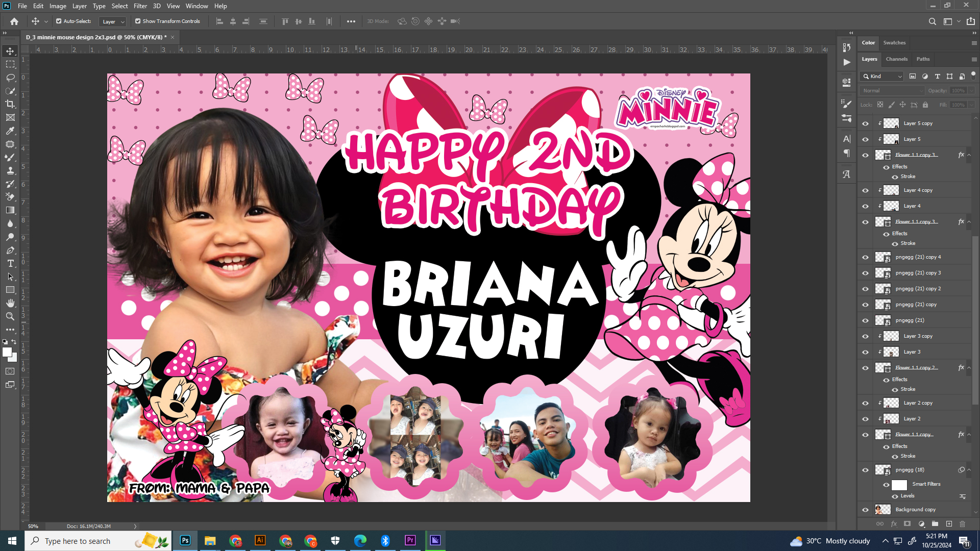Uncheck the Auto-Select checkbox
The image size is (980, 551).
tap(59, 21)
